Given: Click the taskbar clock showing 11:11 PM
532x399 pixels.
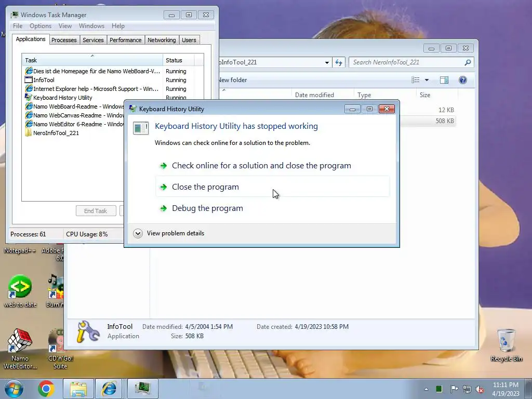Looking at the screenshot, I should (x=506, y=389).
